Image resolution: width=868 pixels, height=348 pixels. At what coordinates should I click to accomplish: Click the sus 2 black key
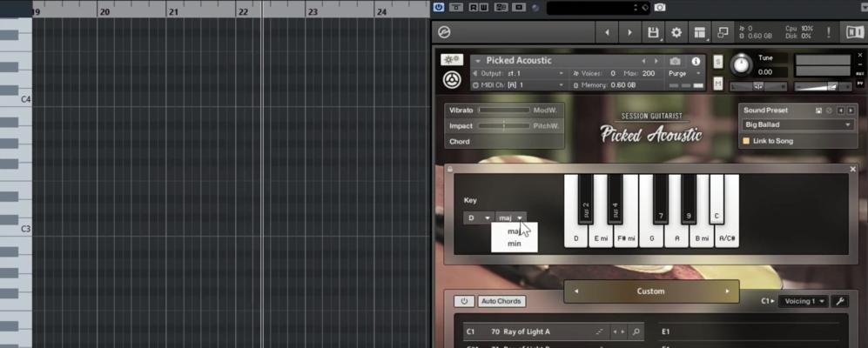point(586,199)
